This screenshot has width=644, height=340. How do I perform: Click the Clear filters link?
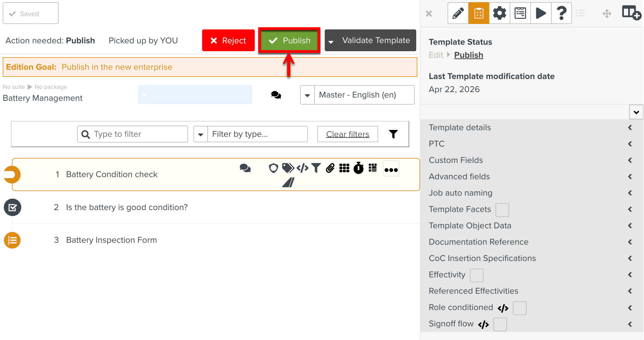(x=347, y=134)
